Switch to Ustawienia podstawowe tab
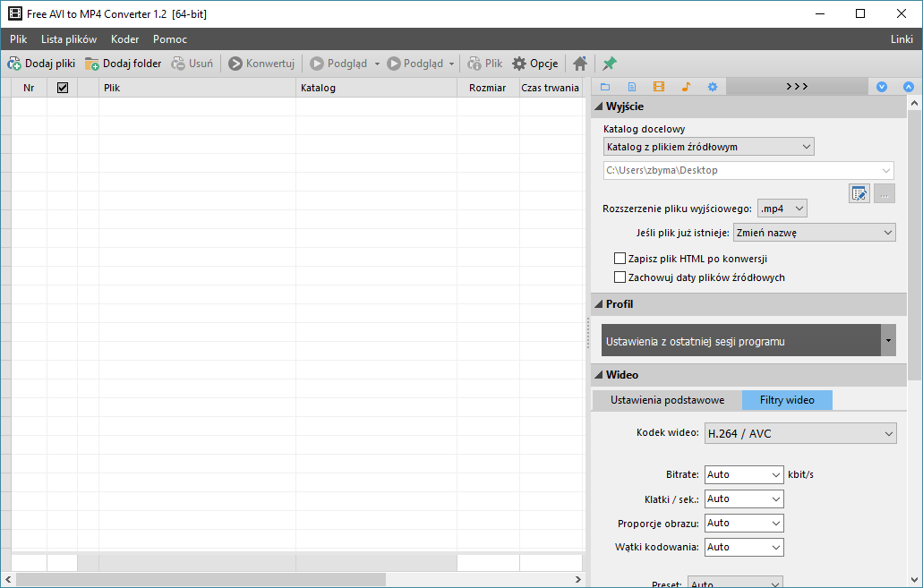This screenshot has width=923, height=588. [x=668, y=400]
